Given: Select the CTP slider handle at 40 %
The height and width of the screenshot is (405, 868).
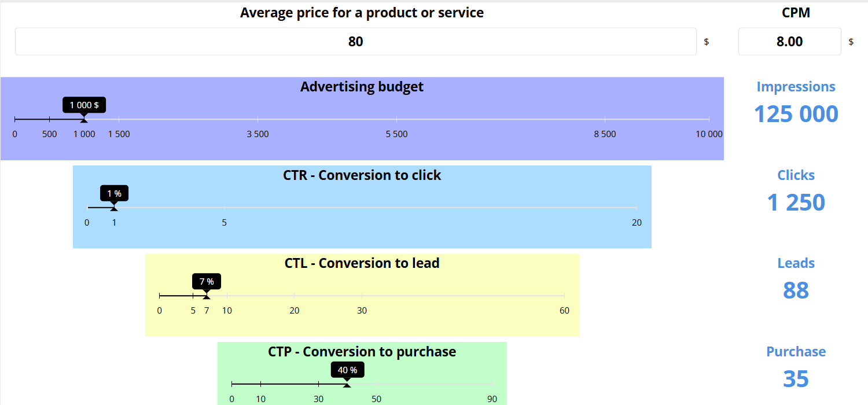Looking at the screenshot, I should 347,385.
